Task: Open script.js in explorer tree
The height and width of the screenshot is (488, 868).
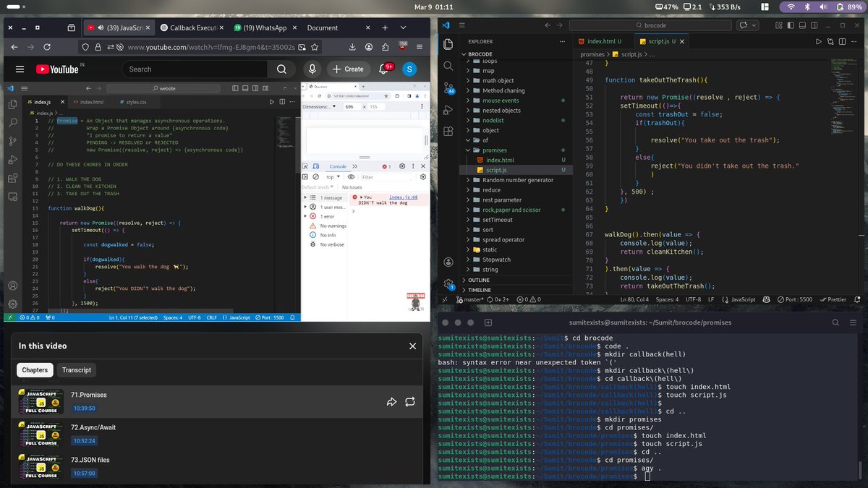Action: pos(496,170)
